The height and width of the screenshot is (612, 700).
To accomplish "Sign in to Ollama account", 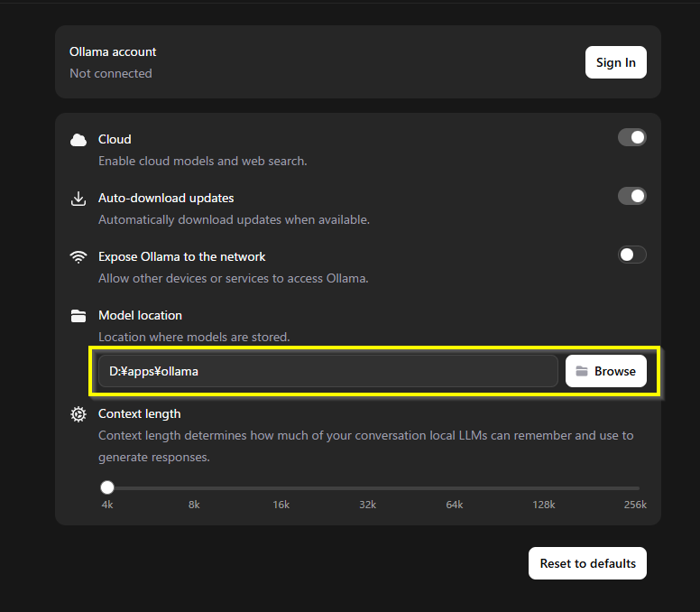I will click(615, 62).
